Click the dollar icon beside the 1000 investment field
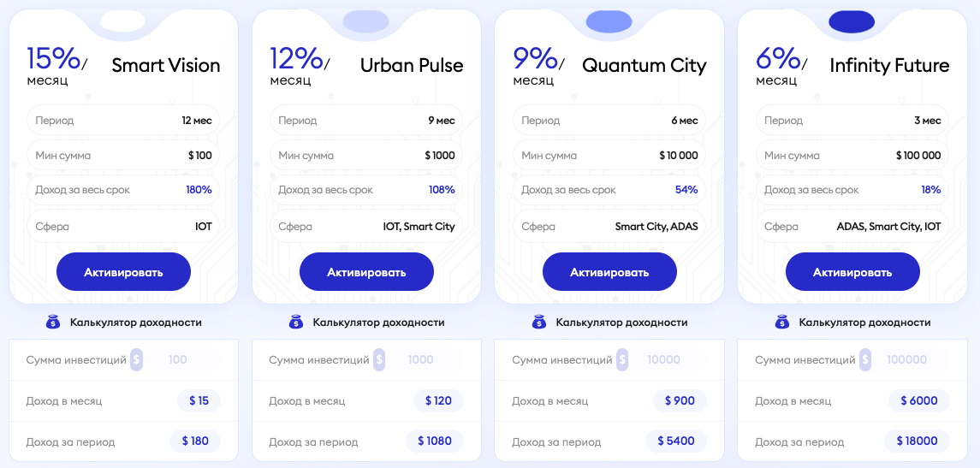 [x=379, y=360]
